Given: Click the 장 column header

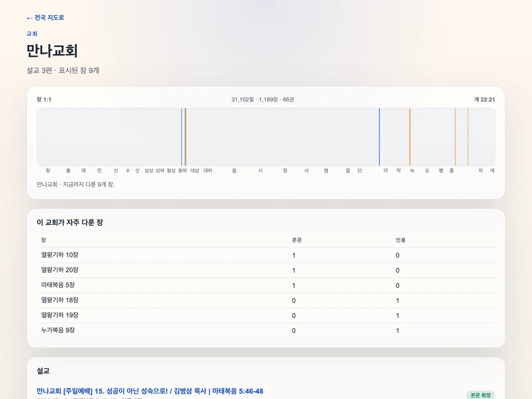Looking at the screenshot, I should pyautogui.click(x=44, y=240).
